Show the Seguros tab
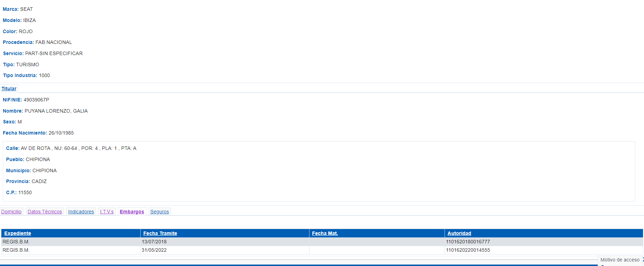Image resolution: width=644 pixels, height=266 pixels. coord(160,212)
